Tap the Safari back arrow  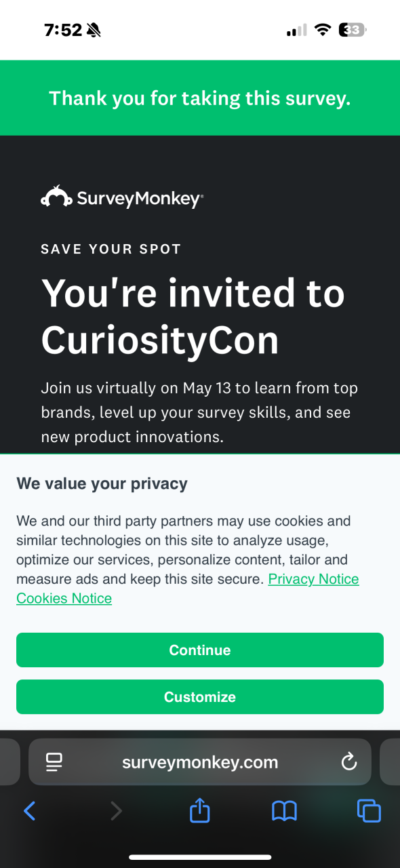pos(29,810)
